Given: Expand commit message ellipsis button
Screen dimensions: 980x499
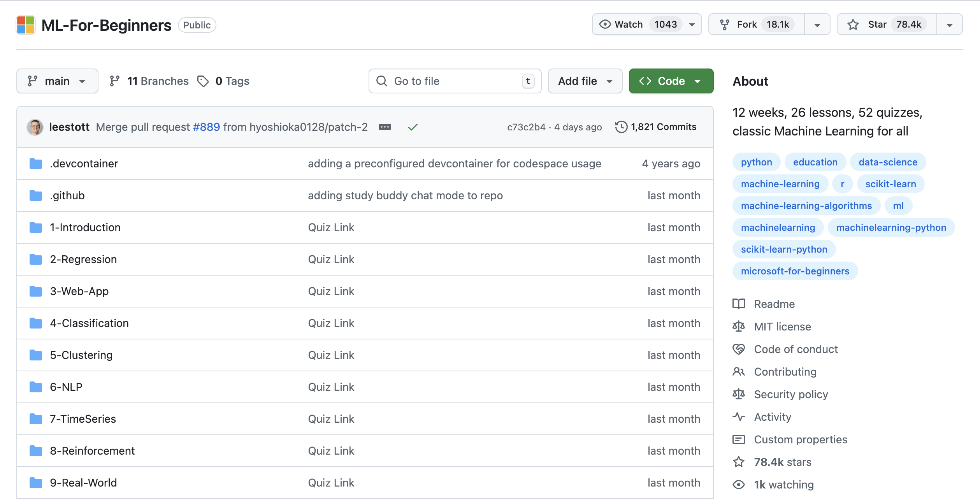Looking at the screenshot, I should 385,127.
